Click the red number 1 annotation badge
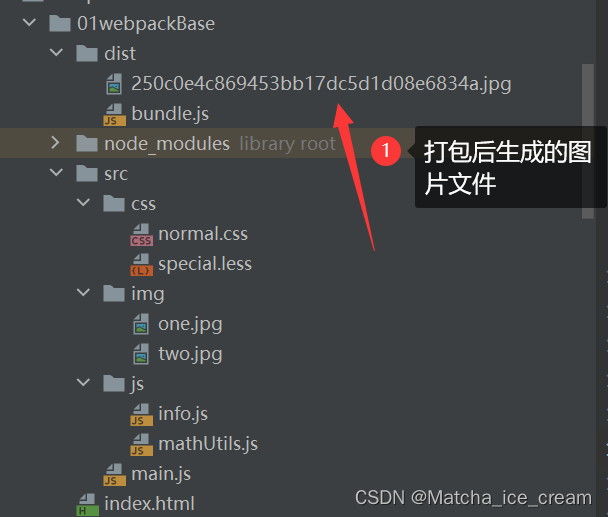 tap(385, 150)
